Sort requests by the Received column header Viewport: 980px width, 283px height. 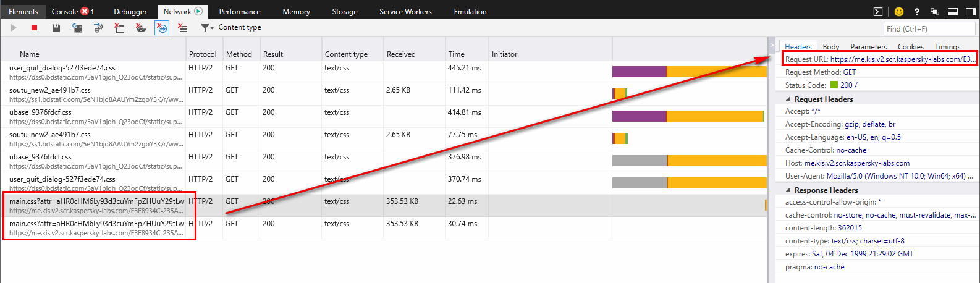401,54
